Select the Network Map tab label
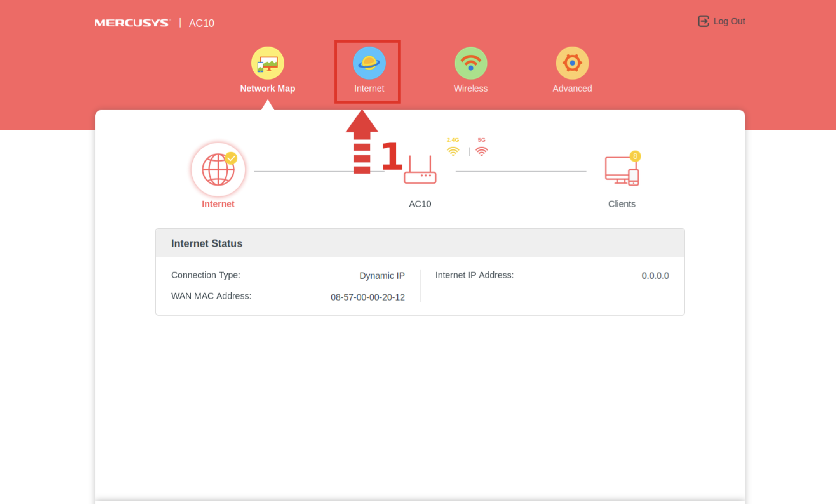 pyautogui.click(x=267, y=89)
